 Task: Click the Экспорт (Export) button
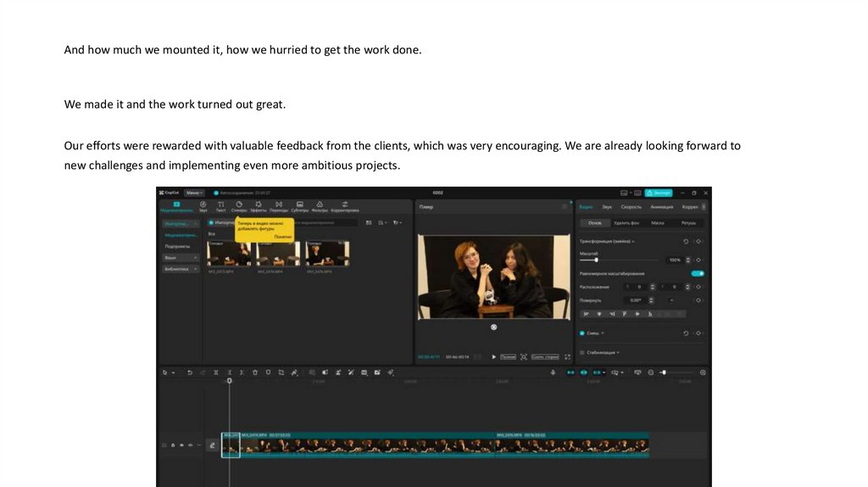click(x=659, y=193)
